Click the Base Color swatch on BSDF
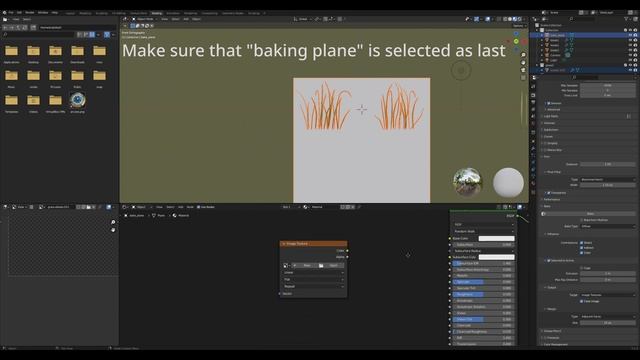This screenshot has width=640, height=360. (496, 238)
